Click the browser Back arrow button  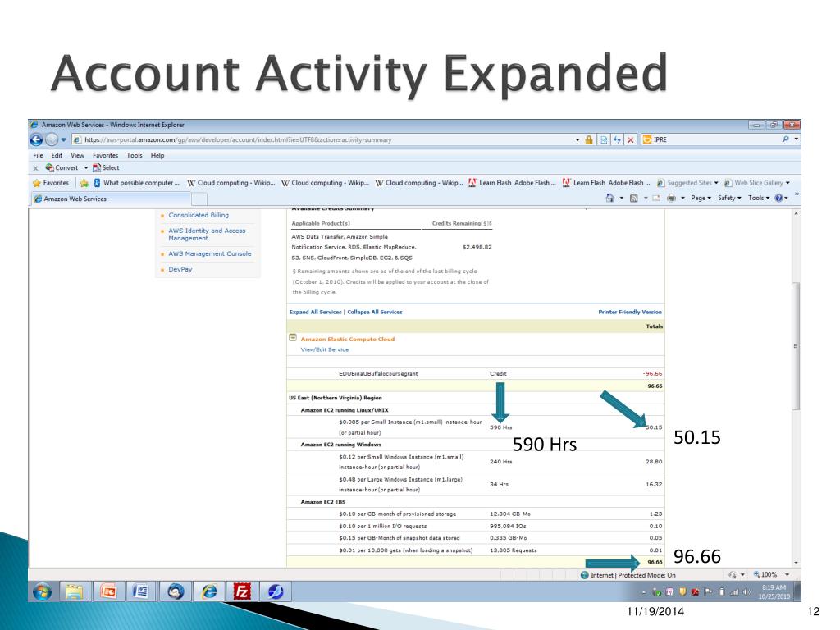36,139
